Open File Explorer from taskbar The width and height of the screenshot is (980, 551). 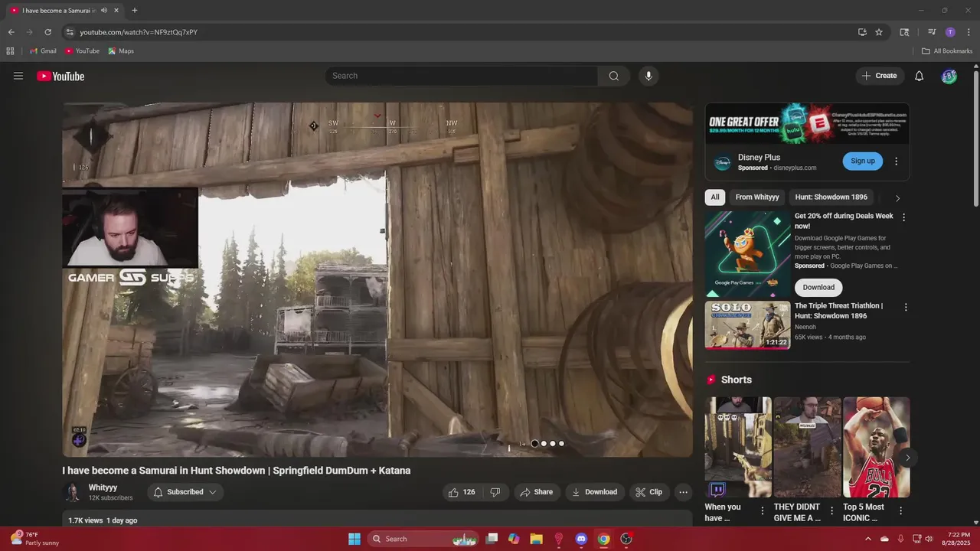pyautogui.click(x=536, y=539)
